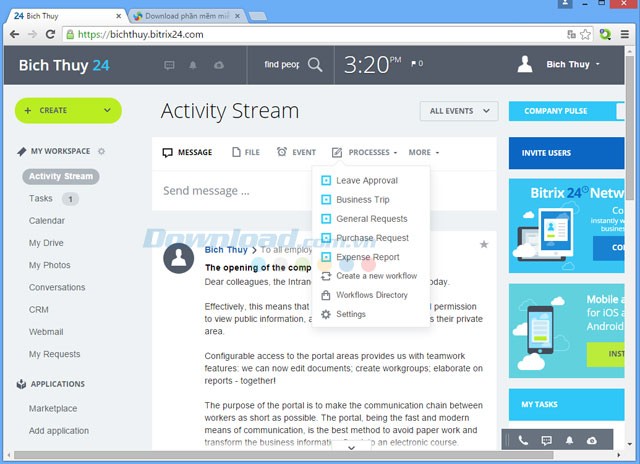Open the translate icon in address bar

point(571,34)
